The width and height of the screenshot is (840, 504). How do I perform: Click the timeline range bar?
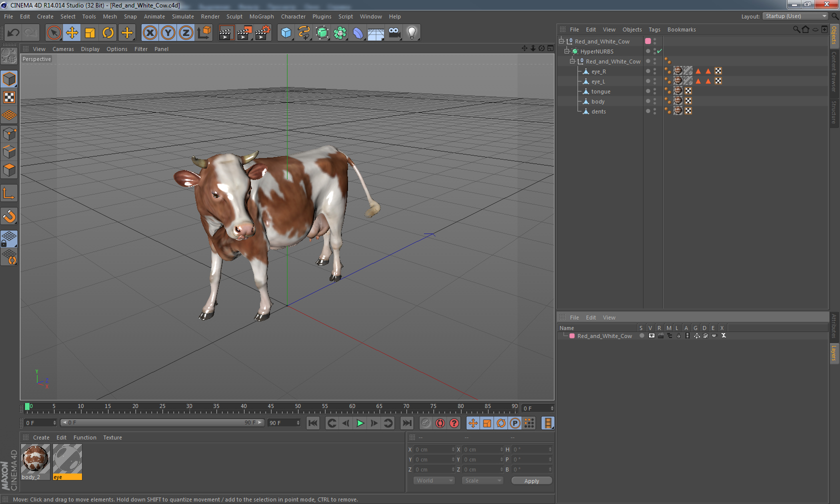(162, 423)
